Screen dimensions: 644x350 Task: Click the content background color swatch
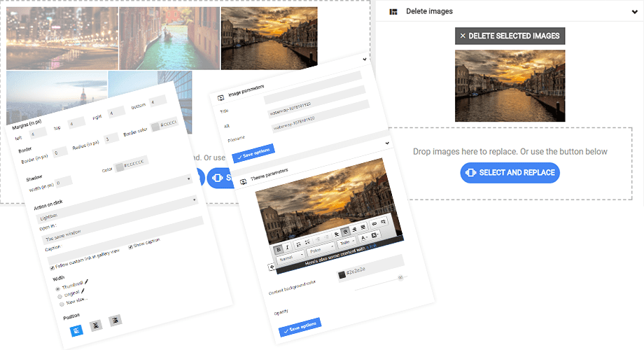coord(342,275)
